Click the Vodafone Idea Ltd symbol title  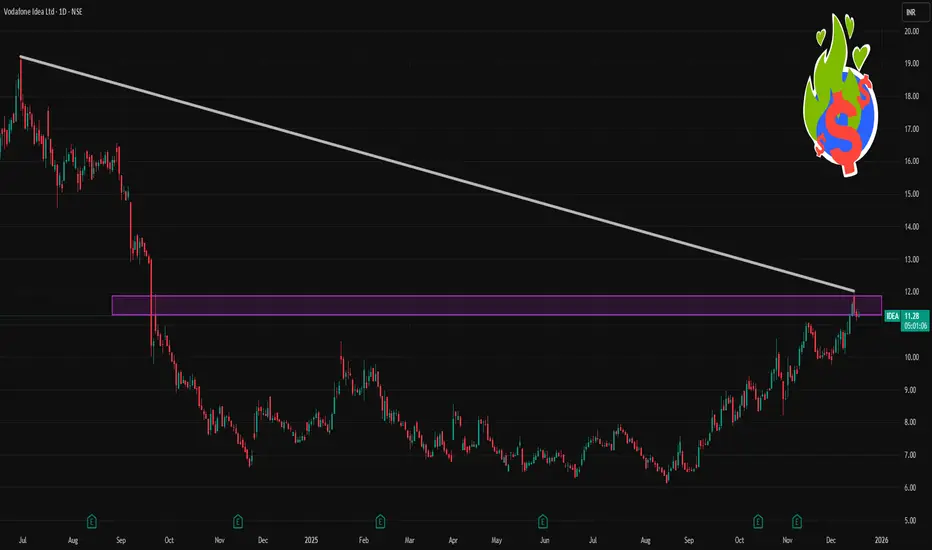pyautogui.click(x=43, y=11)
